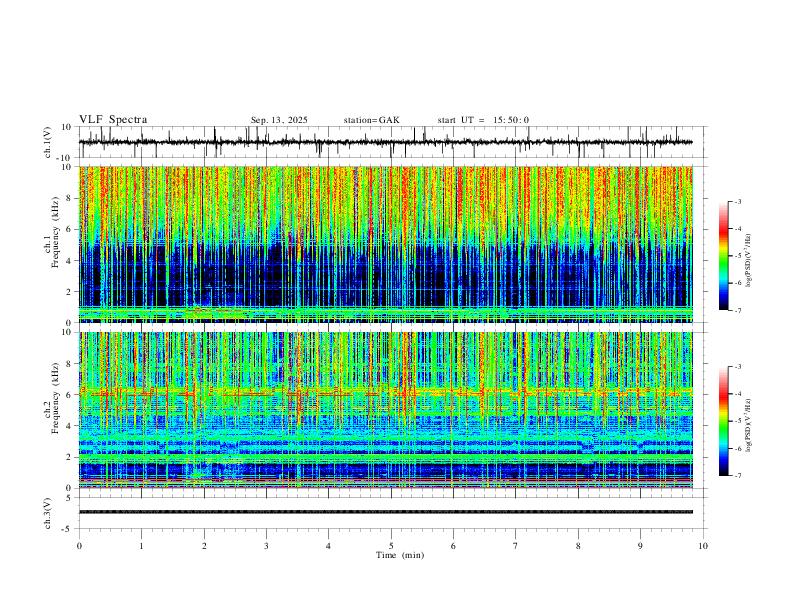The width and height of the screenshot is (792, 612).
Task: Click the "start UT = 15:50:0" text
Action: point(483,120)
